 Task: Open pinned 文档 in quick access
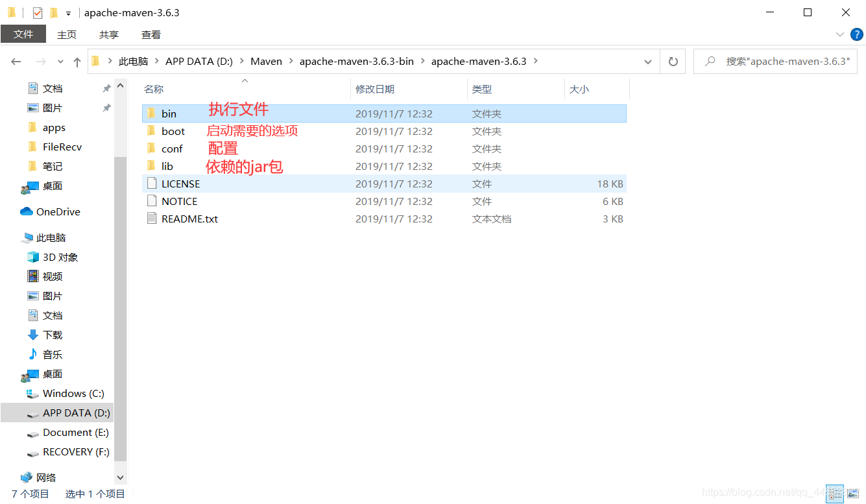tap(53, 88)
